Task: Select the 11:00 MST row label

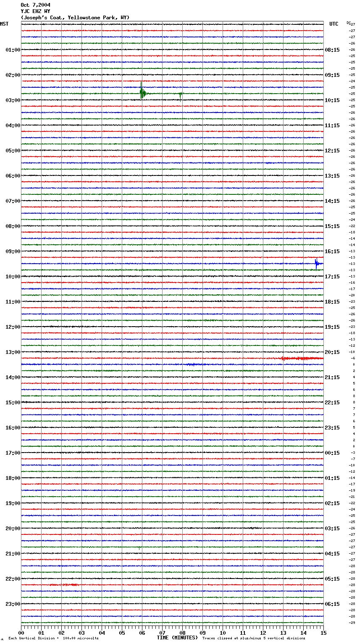Action: coord(13,302)
